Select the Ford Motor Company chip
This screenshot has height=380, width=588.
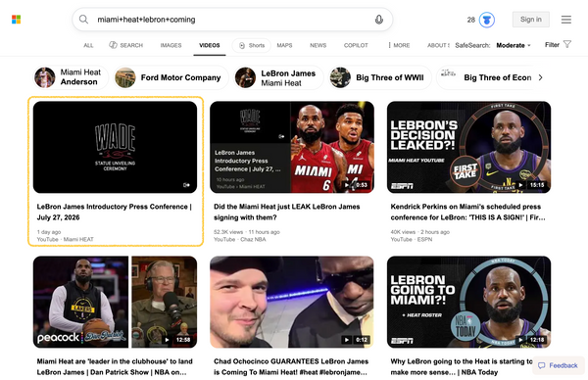tap(171, 77)
